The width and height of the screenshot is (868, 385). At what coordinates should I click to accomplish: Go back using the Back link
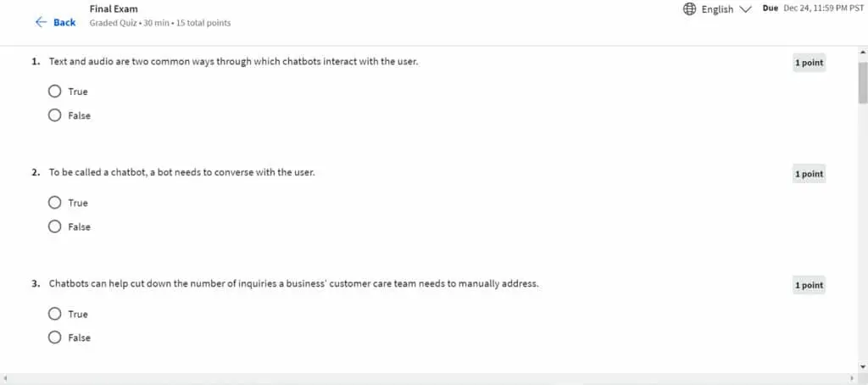(x=64, y=22)
